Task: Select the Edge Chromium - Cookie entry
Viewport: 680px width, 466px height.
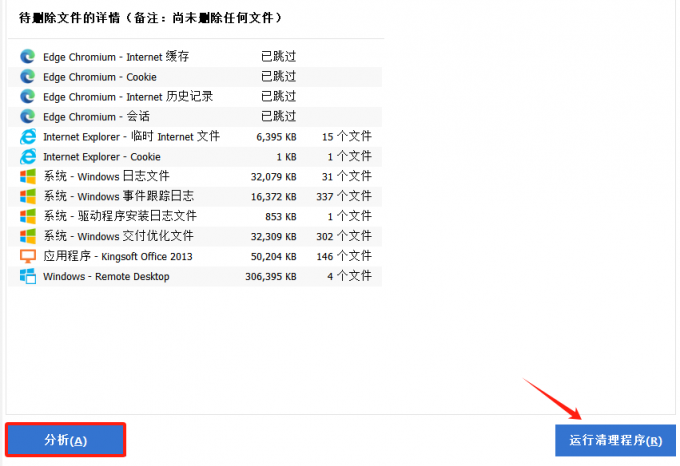Action: pyautogui.click(x=195, y=77)
